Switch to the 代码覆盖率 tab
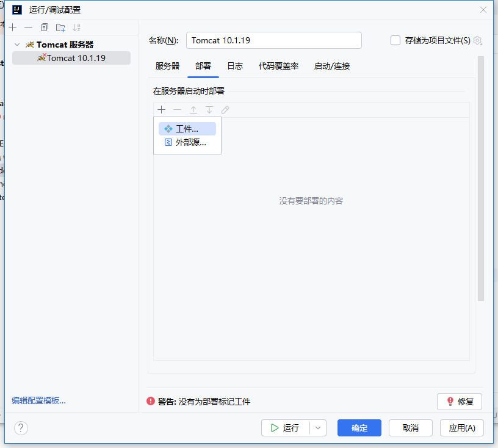 278,66
